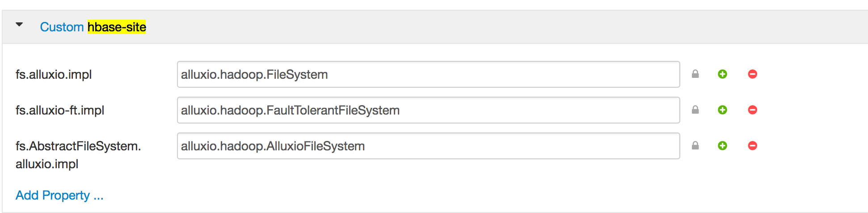Focus the alluxio.hadoop.AlluxioFileSystem value field
Viewport: 868px width, 213px height.
click(428, 146)
